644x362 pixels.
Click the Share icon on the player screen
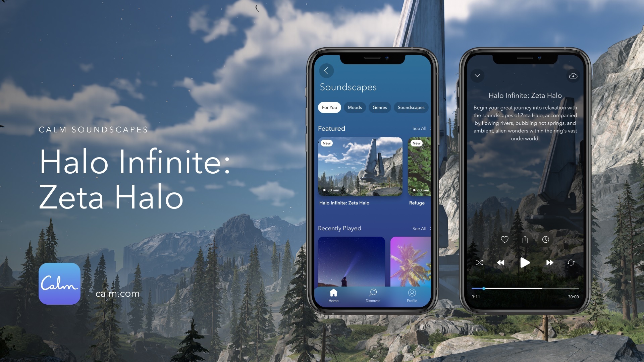pyautogui.click(x=525, y=240)
